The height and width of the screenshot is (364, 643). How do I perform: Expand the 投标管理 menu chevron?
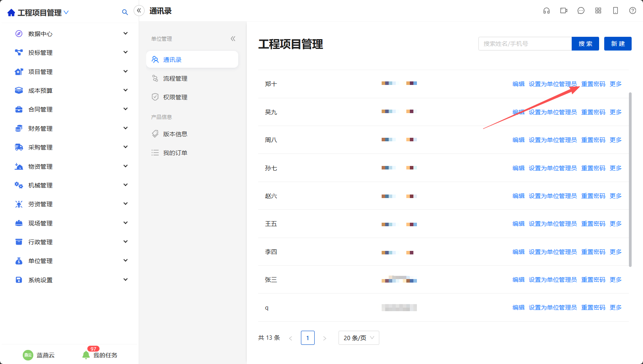125,52
